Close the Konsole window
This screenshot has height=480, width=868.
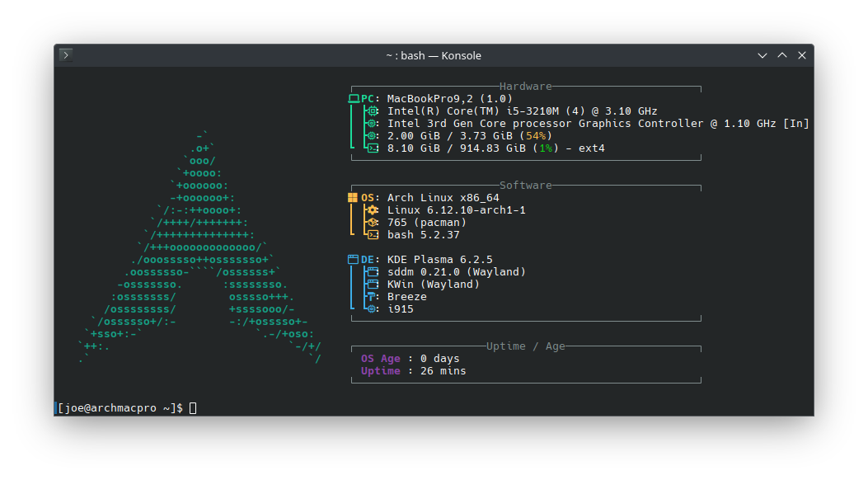coord(801,55)
